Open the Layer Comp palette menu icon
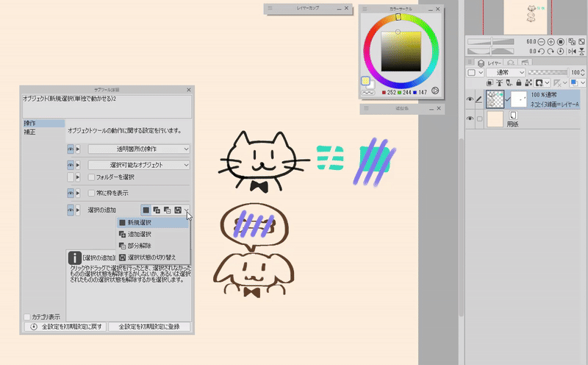588x365 pixels. 270,7
